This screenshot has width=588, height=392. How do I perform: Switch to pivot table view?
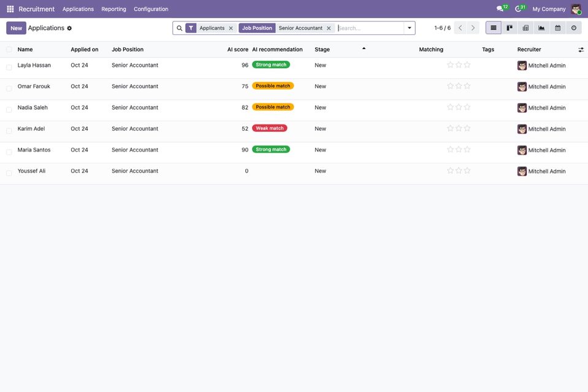pos(525,28)
